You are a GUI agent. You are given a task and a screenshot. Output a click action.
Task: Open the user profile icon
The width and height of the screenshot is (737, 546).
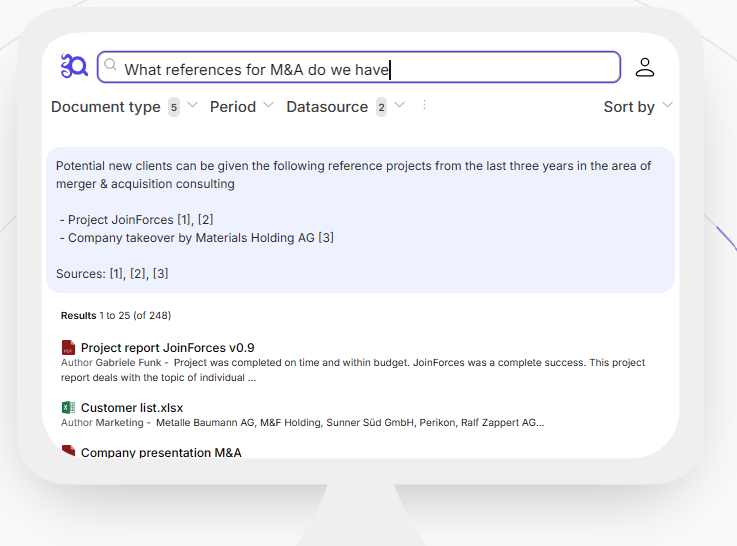644,67
